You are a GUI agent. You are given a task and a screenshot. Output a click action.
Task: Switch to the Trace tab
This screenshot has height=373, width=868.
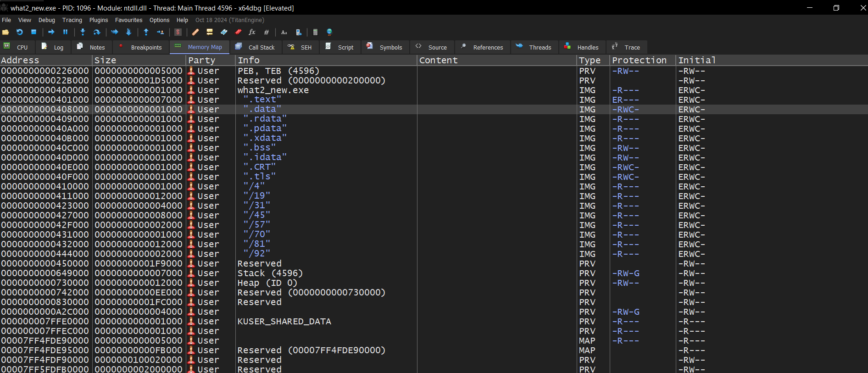626,47
